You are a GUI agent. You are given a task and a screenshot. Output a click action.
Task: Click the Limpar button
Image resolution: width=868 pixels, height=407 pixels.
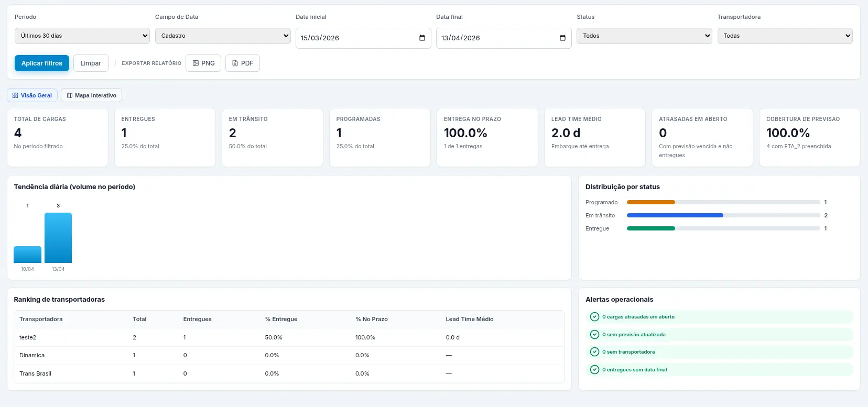click(x=91, y=63)
